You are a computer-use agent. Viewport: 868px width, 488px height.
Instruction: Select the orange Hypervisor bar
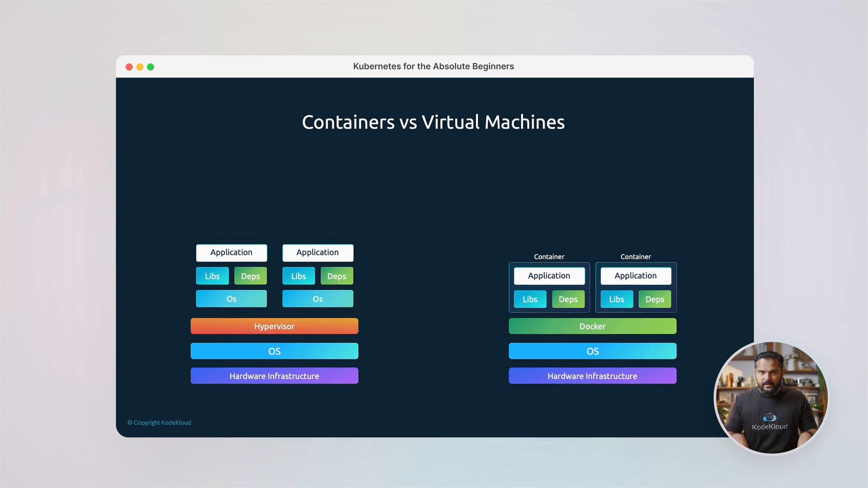point(274,326)
